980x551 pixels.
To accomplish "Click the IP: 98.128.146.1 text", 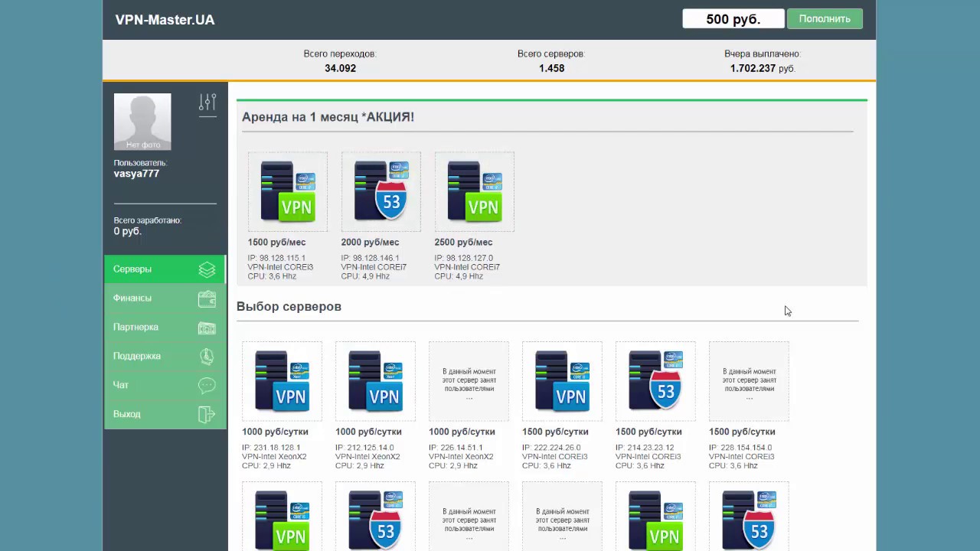I will coord(370,259).
